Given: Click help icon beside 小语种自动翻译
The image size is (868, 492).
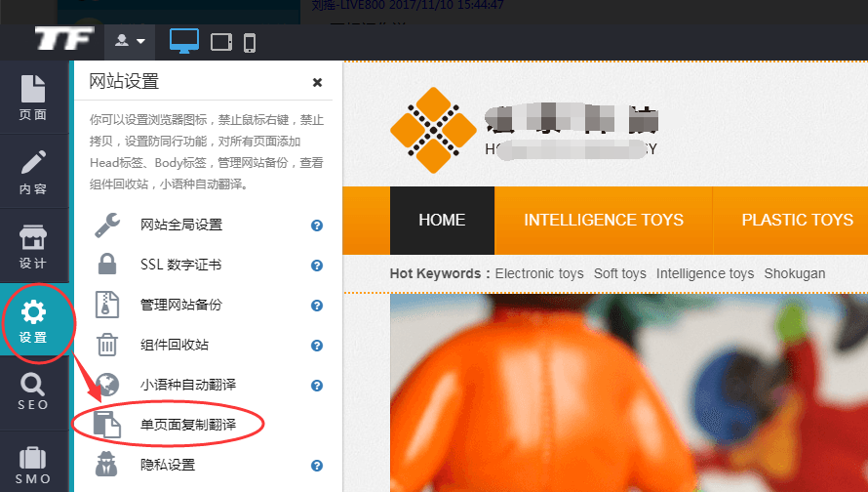Looking at the screenshot, I should pos(316,386).
